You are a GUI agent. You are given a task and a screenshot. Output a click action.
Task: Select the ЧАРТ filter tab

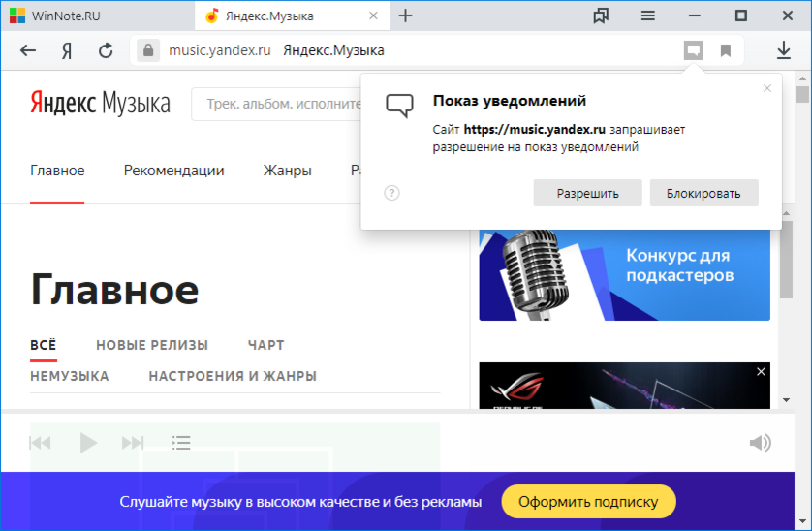pyautogui.click(x=266, y=345)
